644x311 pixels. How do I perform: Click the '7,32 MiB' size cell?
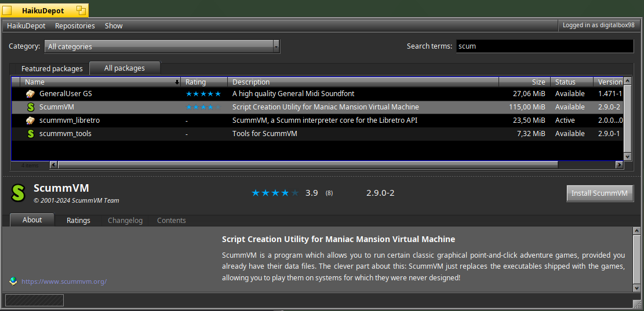tap(531, 134)
